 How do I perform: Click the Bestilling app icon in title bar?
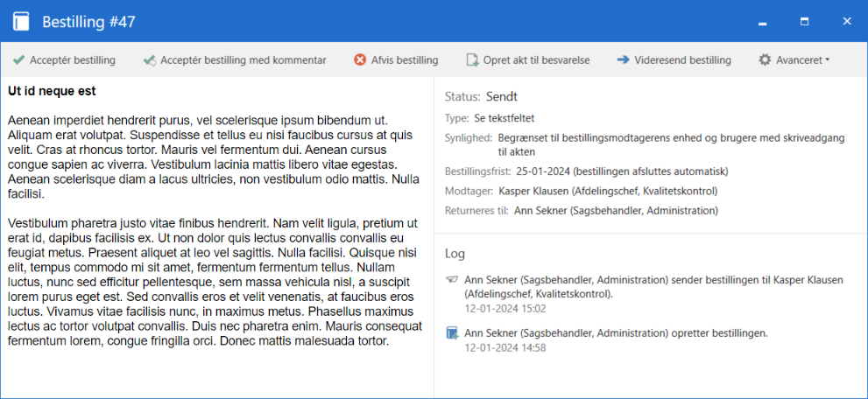[21, 21]
